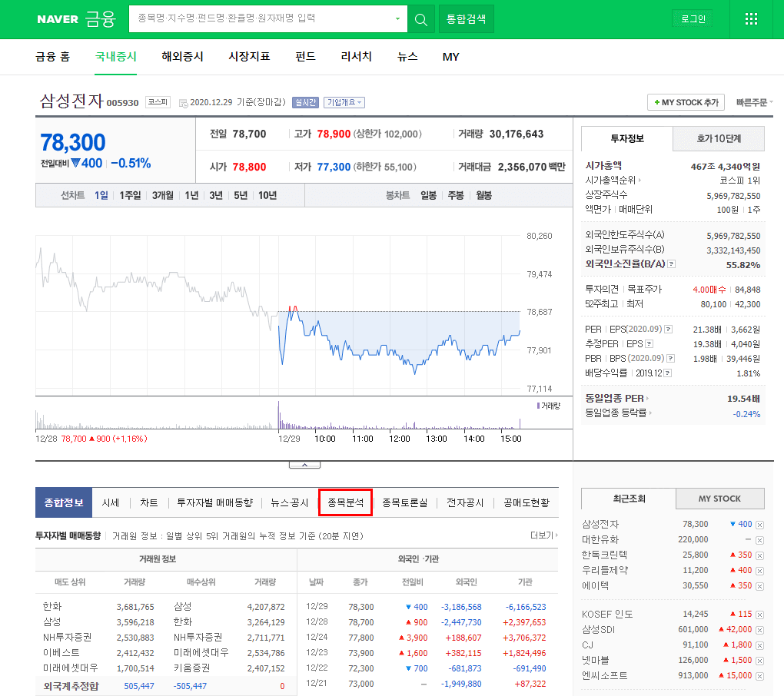
Task: Switch to 주봉 candle chart
Action: click(456, 195)
